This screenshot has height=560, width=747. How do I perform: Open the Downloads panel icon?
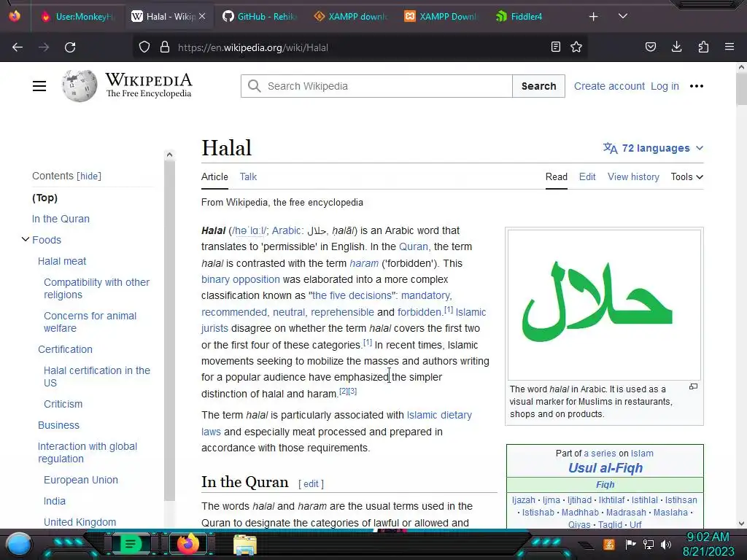pos(676,47)
